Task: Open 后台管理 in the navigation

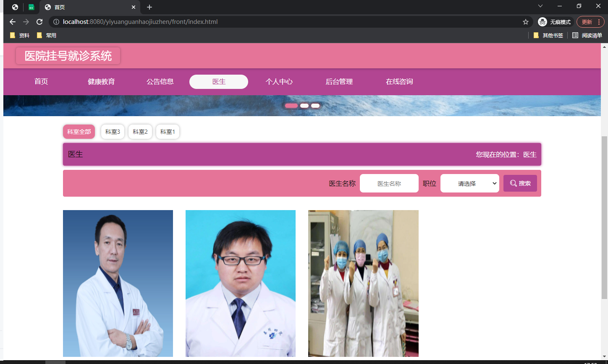Action: 339,82
